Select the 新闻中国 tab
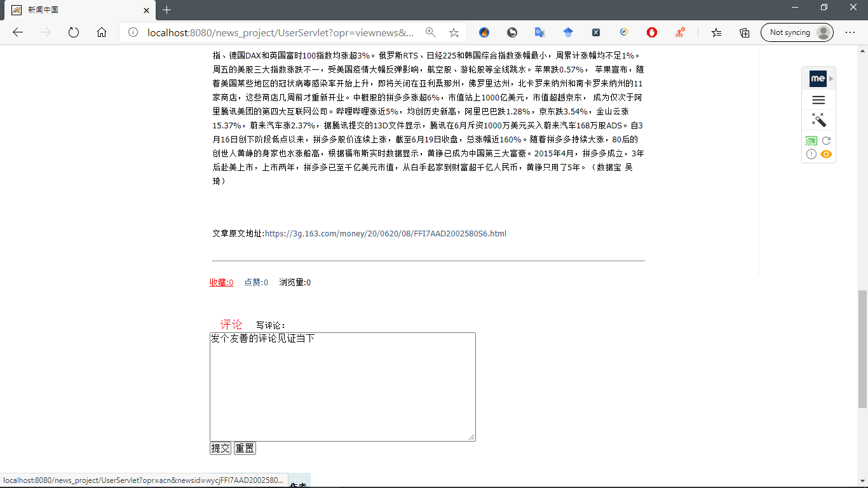Viewport: 868px width, 488px height. pyautogui.click(x=79, y=10)
